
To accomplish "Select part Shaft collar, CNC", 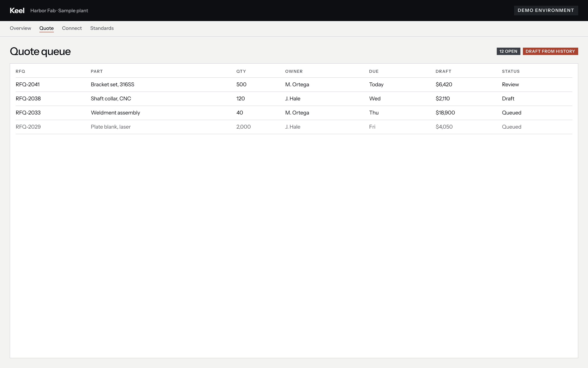I will tap(111, 99).
